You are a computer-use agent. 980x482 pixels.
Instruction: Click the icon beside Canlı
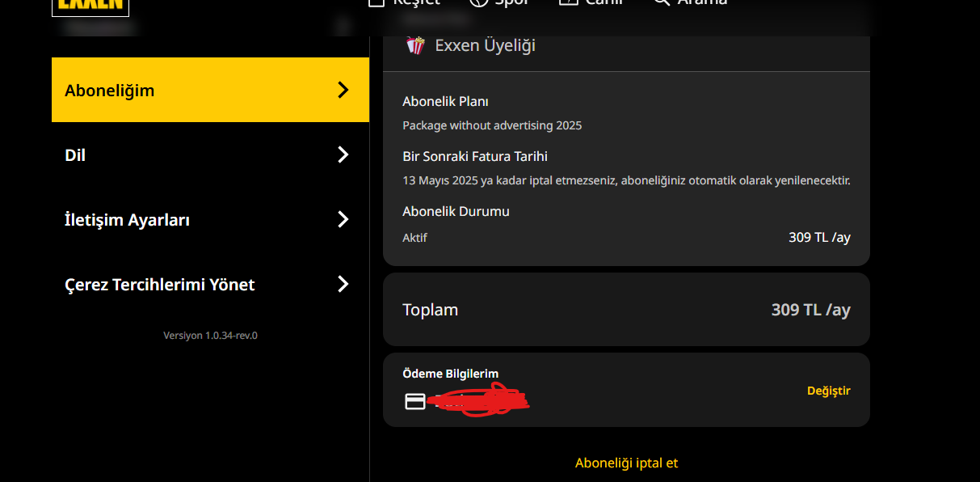569,2
